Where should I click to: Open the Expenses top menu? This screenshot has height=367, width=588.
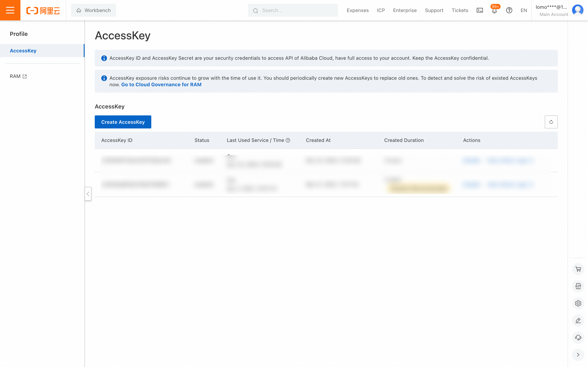click(x=357, y=10)
